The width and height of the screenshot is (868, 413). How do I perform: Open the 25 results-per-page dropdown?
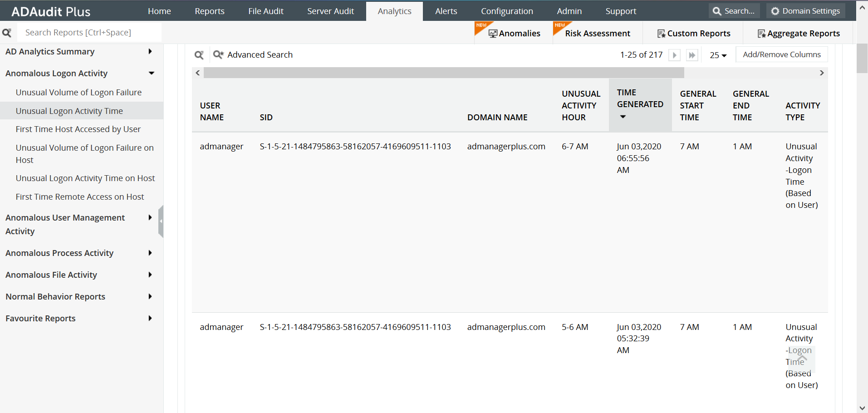pyautogui.click(x=718, y=55)
